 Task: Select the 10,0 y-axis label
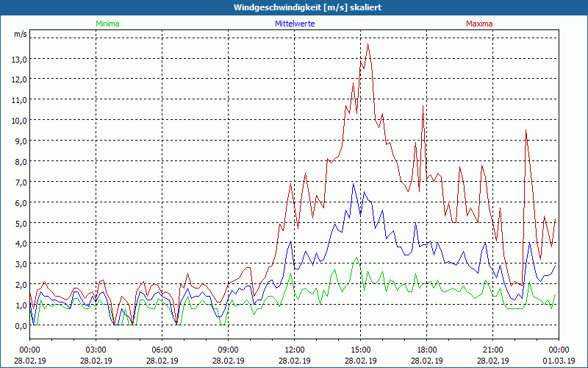tap(18, 120)
